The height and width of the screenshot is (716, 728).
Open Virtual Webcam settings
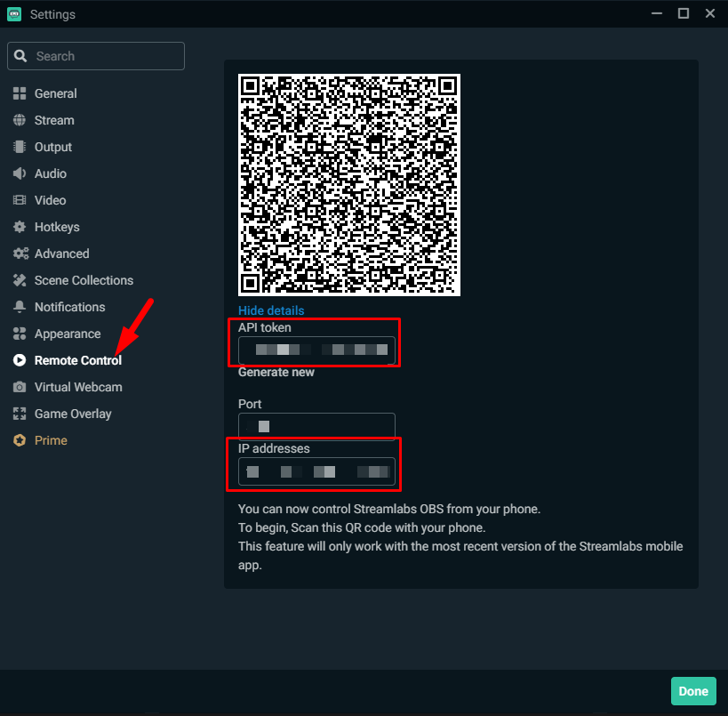pos(78,387)
